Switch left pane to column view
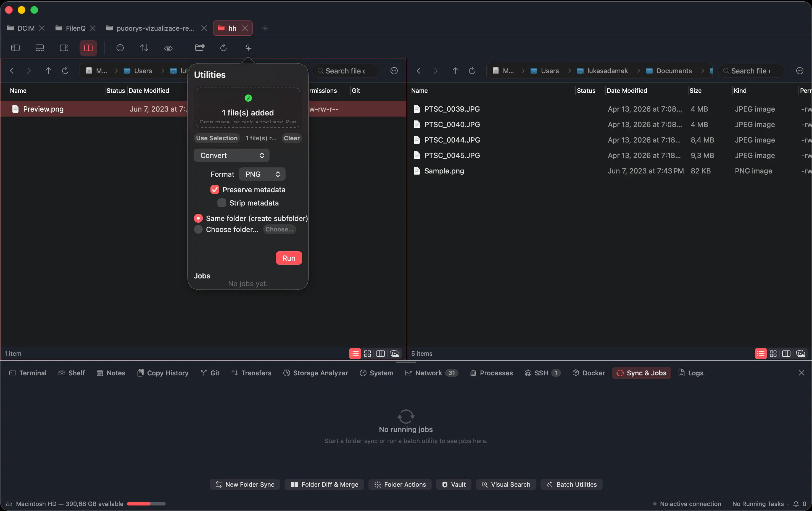Image resolution: width=812 pixels, height=511 pixels. pyautogui.click(x=380, y=354)
